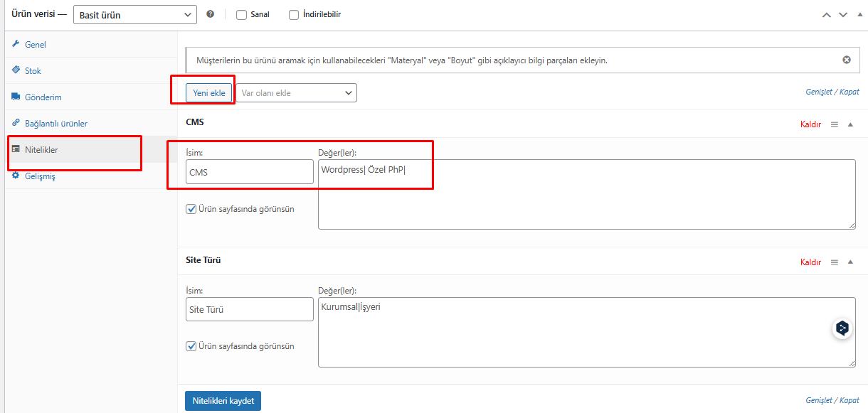Click the floating round assistant icon
Viewport: 868px width, 413px height.
tap(842, 328)
